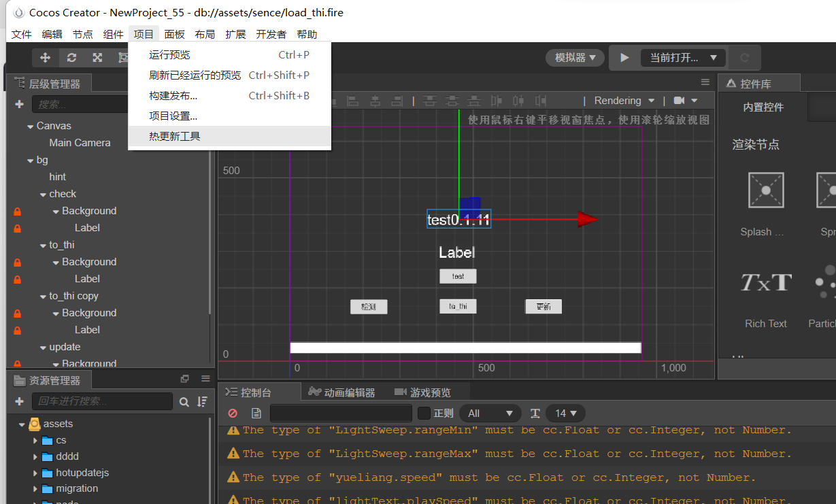Switch to the 游戏预览 tab
Viewport: 836px width, 504px height.
point(422,392)
